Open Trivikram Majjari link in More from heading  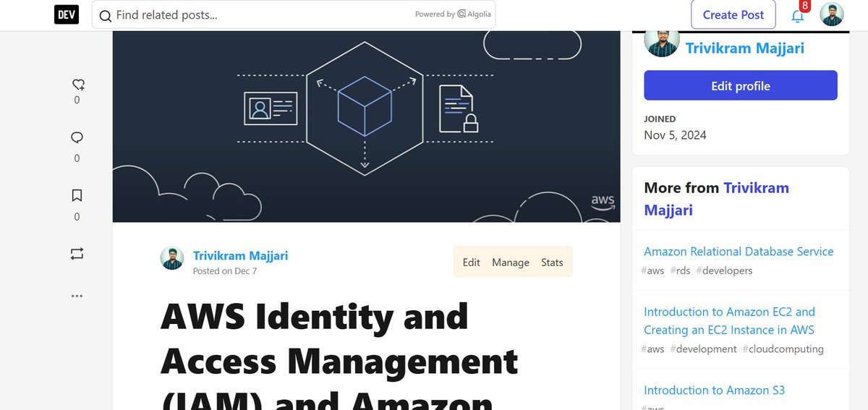tap(716, 199)
